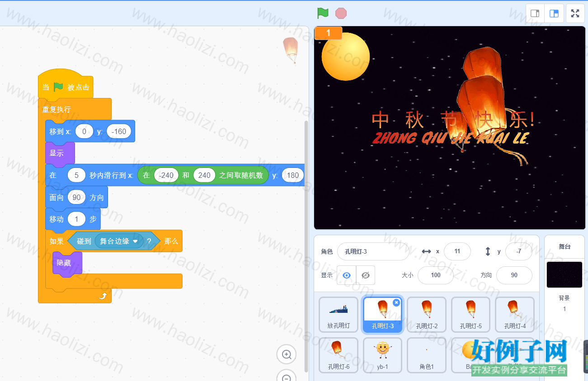Screen dimensions: 588x381
Task: Click the 当绿旗被点击 hat block
Action: click(x=66, y=85)
